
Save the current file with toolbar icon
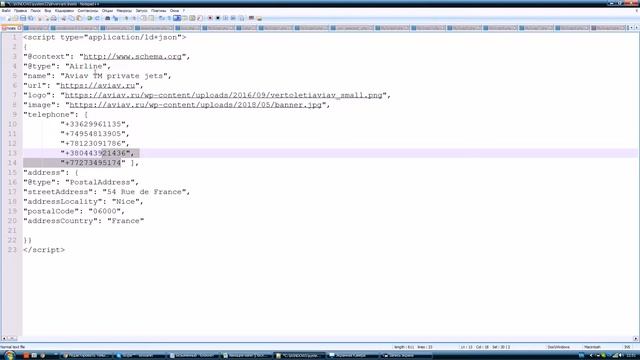23,18
